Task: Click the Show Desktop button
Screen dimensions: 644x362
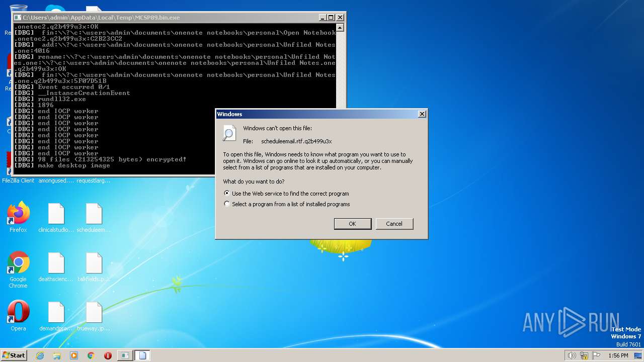Action: [639, 355]
